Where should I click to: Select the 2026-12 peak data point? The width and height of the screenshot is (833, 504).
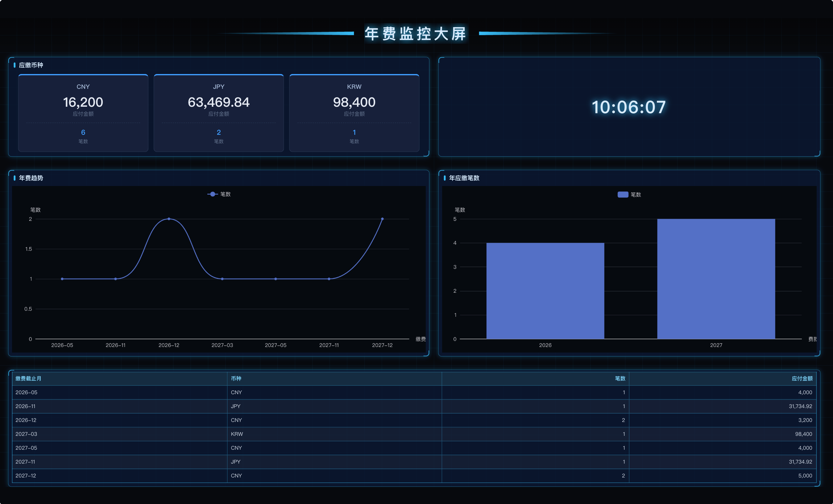pyautogui.click(x=169, y=219)
